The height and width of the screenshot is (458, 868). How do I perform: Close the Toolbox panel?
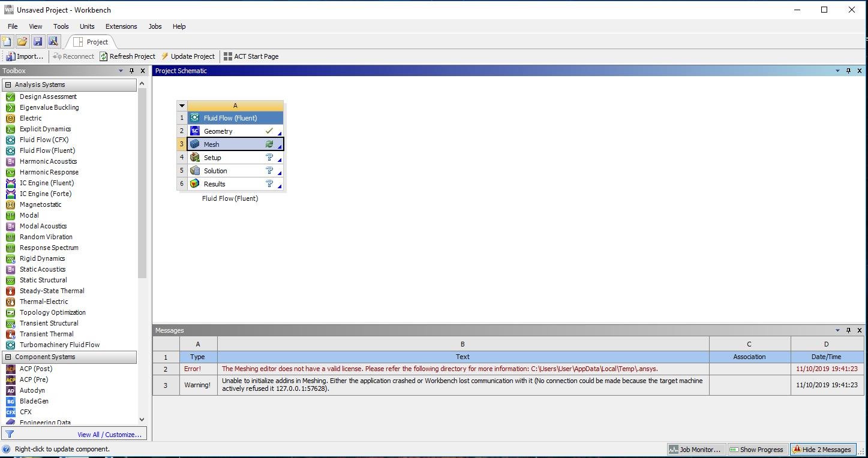point(142,71)
